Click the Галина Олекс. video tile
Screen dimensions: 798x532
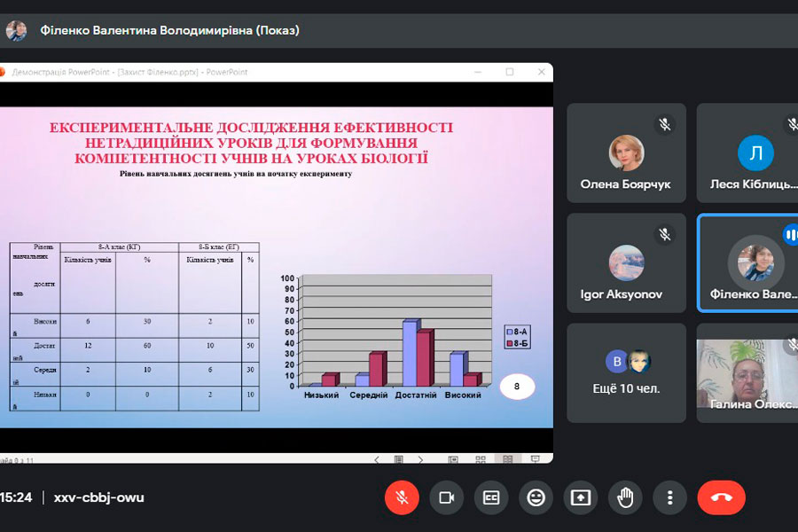(747, 372)
